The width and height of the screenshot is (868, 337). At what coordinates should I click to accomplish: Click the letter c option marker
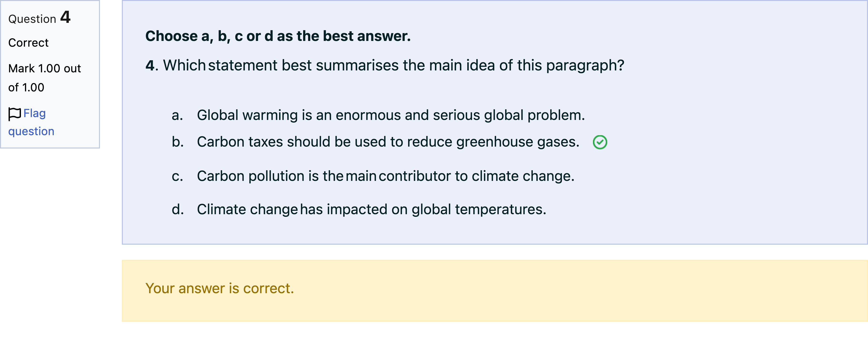click(x=177, y=177)
